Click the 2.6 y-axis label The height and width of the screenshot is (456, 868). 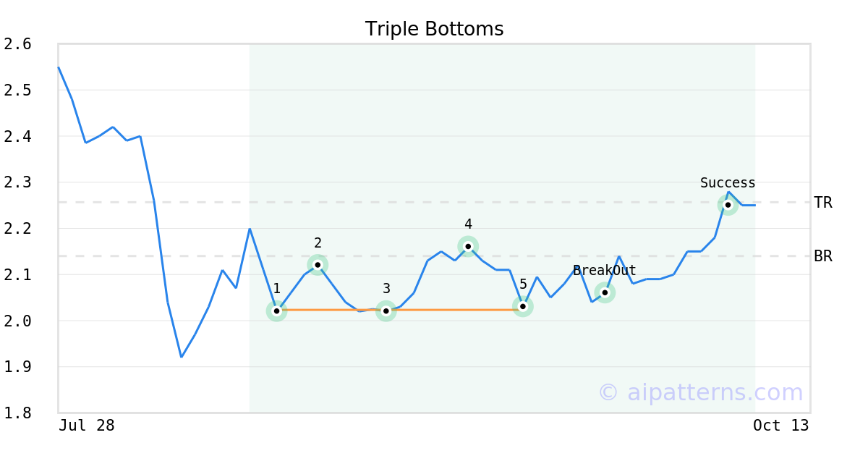coord(18,44)
